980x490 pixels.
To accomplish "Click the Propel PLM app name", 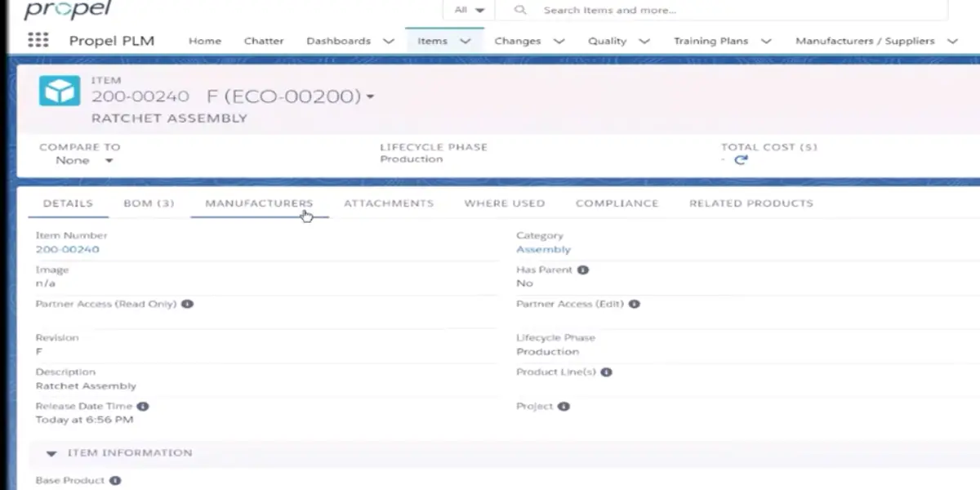I will coord(112,41).
